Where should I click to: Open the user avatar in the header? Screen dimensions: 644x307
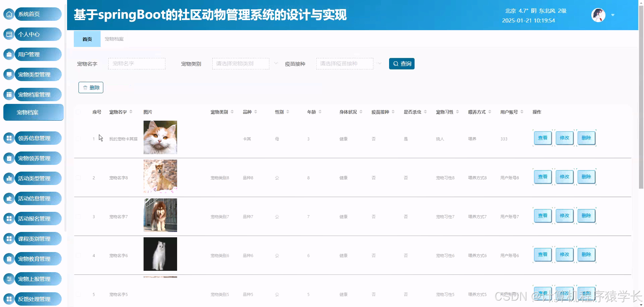(598, 15)
